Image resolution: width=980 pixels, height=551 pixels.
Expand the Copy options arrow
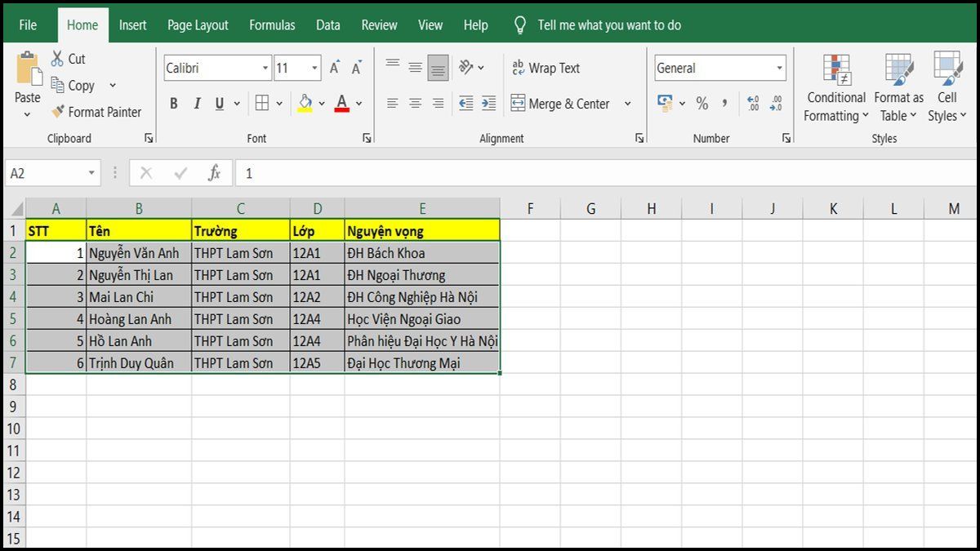point(112,86)
